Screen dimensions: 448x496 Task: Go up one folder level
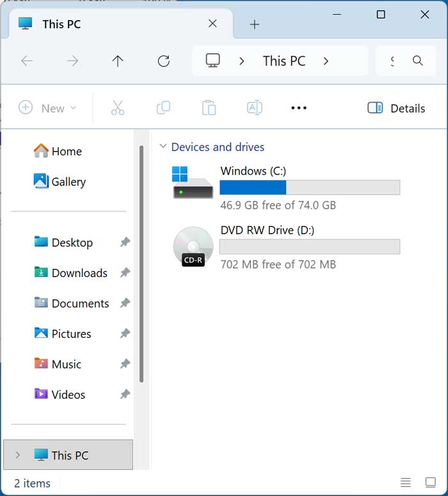[x=118, y=61]
